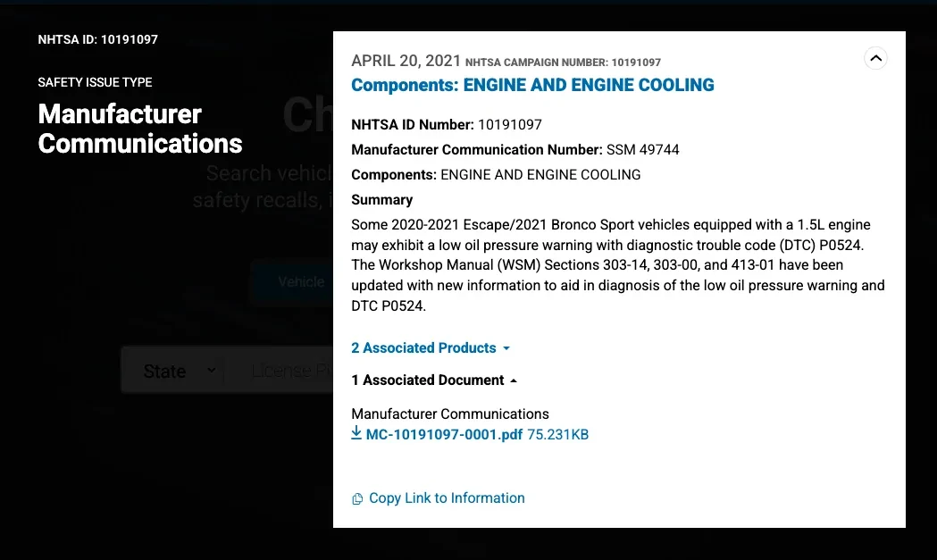Open the State dropdown menu
Image resolution: width=937 pixels, height=560 pixels.
click(x=179, y=370)
